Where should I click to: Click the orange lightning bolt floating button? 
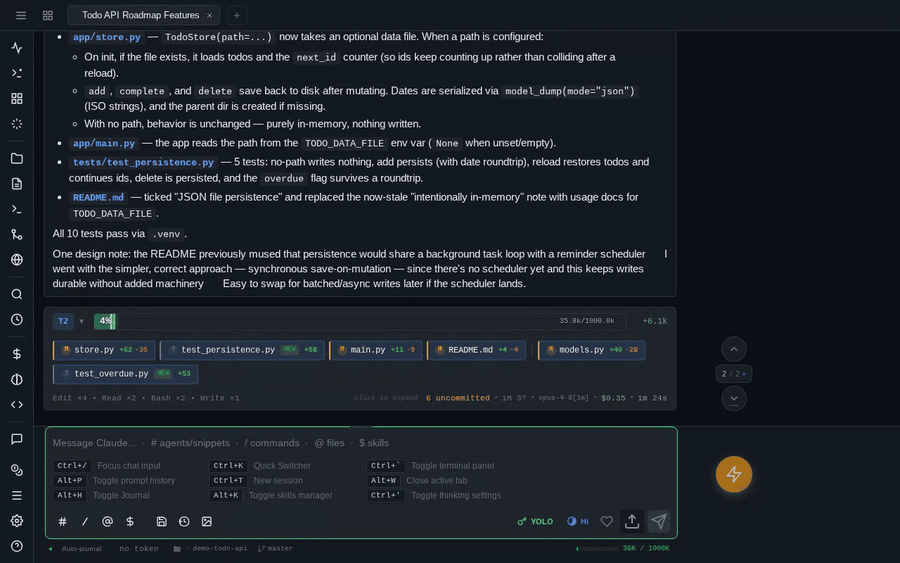click(x=734, y=474)
